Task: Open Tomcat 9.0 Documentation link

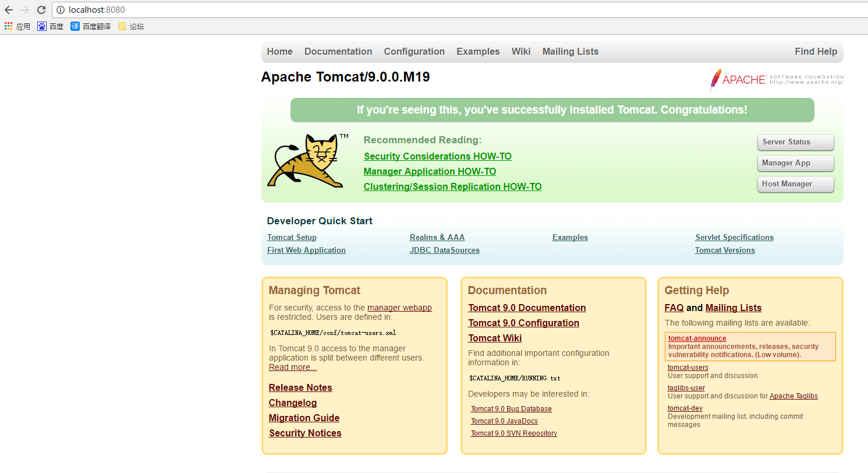Action: 527,308
